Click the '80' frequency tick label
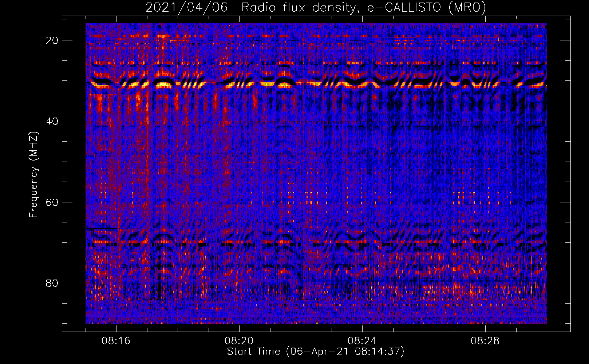The width and height of the screenshot is (589, 364). (52, 283)
